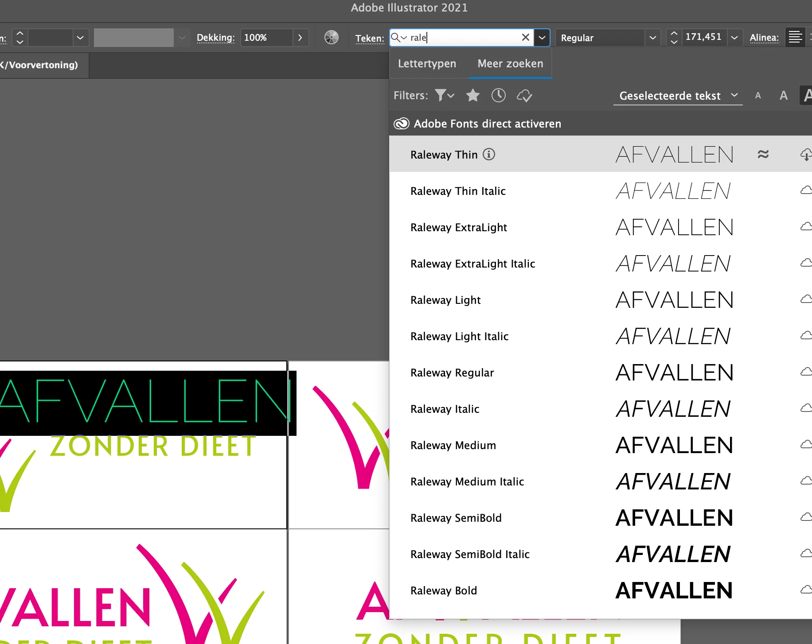
Task: Activate Raleway Medium cloud icon
Action: click(806, 445)
